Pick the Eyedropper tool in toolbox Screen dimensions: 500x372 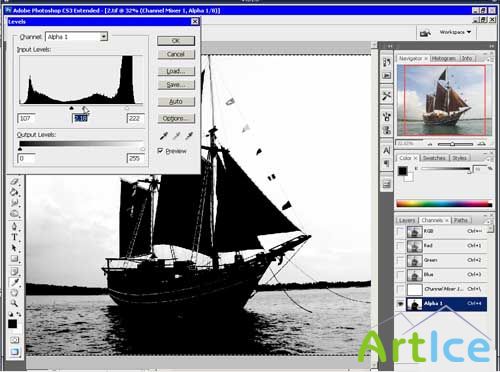[14, 282]
